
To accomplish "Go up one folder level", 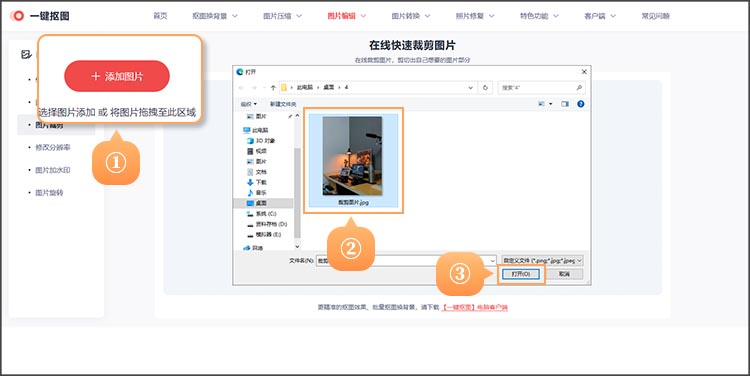I will pos(273,88).
